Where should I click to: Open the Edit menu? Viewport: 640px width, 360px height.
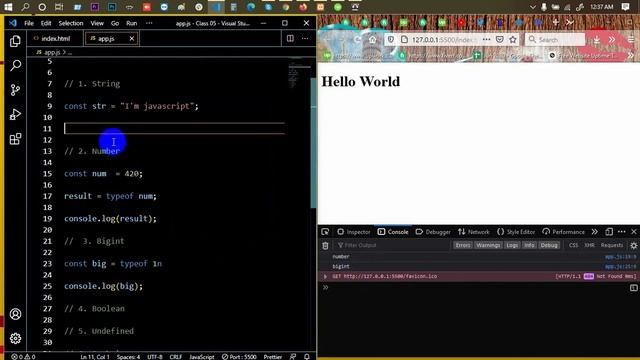tap(46, 23)
